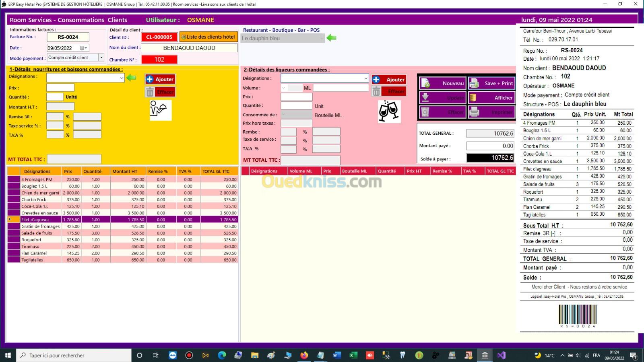Screen dimensions: 644x362
Task: Click the clinking glasses image in the liquors section
Action: tap(389, 111)
